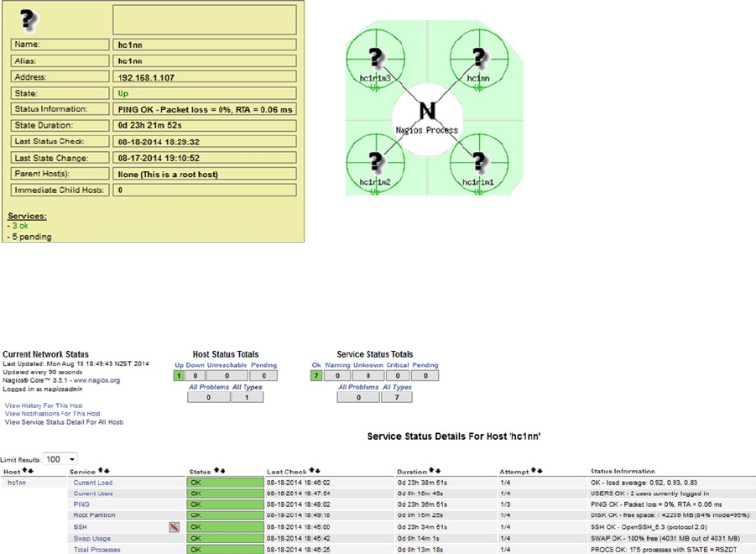Open the Current Load service

93,483
